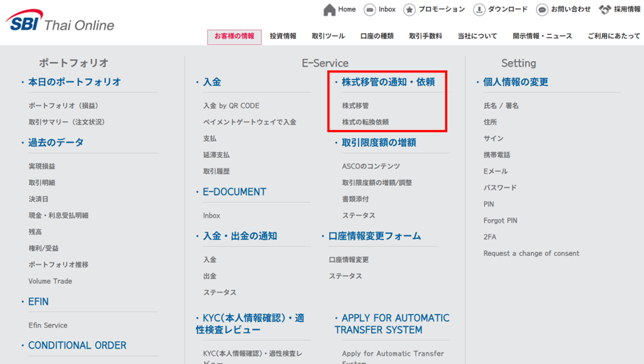Image resolution: width=644 pixels, height=364 pixels.
Task: Open 取引限度額の増額 heading link
Action: tap(379, 142)
